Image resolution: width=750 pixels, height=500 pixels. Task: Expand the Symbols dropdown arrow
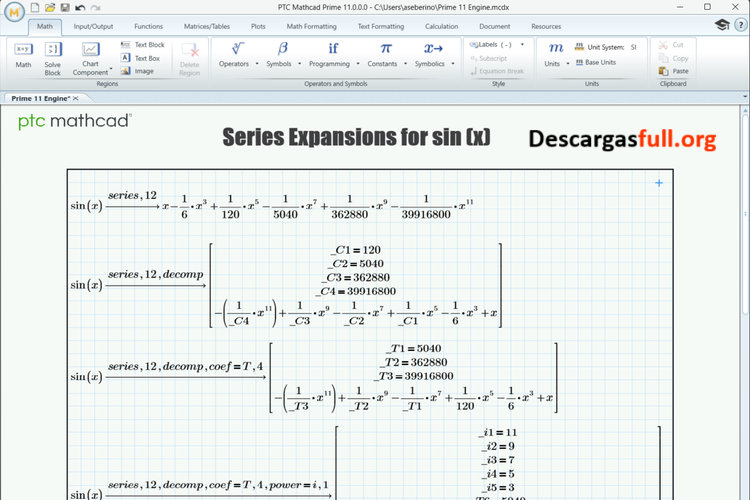click(x=299, y=64)
